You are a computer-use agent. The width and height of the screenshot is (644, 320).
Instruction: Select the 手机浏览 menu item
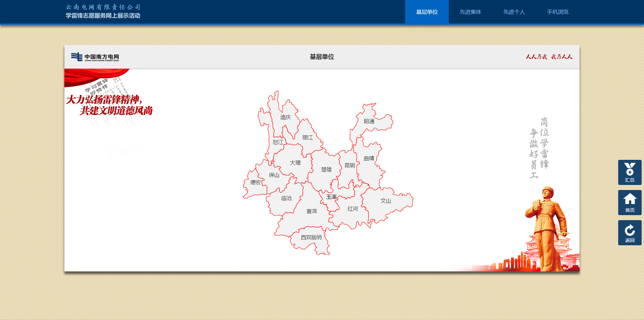[x=557, y=12]
